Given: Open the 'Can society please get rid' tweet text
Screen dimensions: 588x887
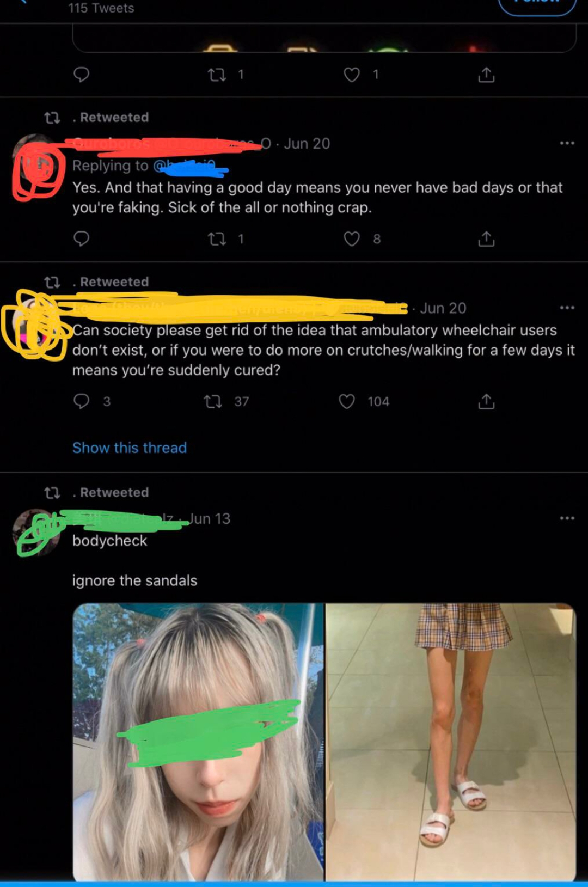Looking at the screenshot, I should coord(323,350).
